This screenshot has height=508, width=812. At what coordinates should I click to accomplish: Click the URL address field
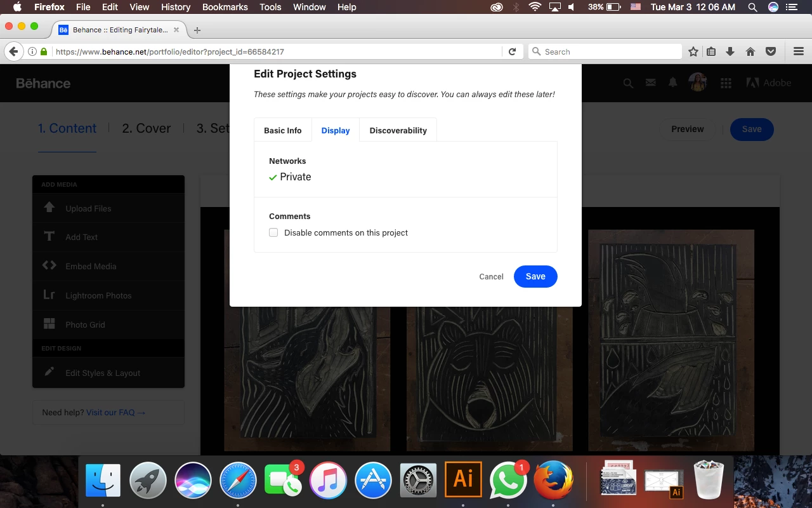tap(278, 51)
